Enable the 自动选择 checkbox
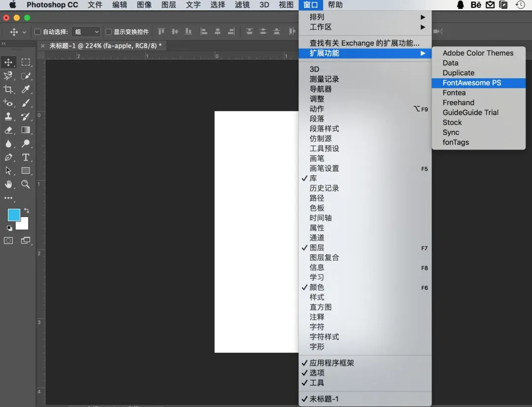532x407 pixels. coord(37,31)
